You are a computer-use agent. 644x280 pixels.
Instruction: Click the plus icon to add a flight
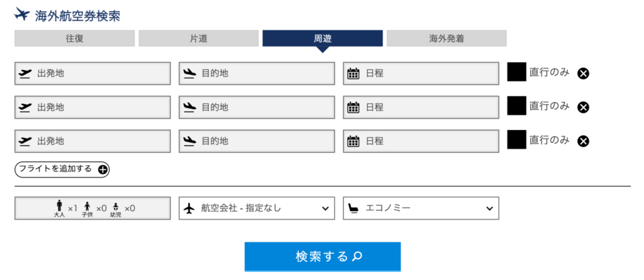[103, 170]
